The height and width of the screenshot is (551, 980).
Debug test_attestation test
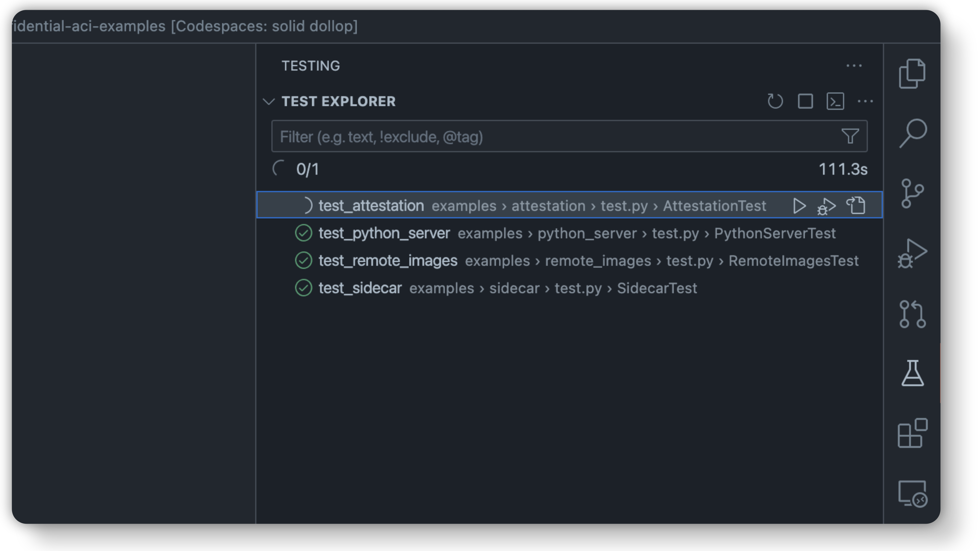click(827, 206)
